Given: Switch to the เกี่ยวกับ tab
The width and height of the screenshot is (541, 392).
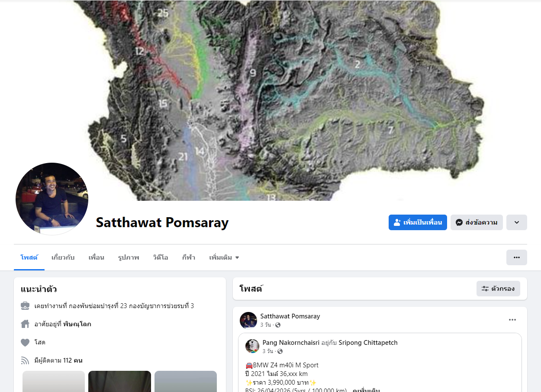Looking at the screenshot, I should coord(63,257).
